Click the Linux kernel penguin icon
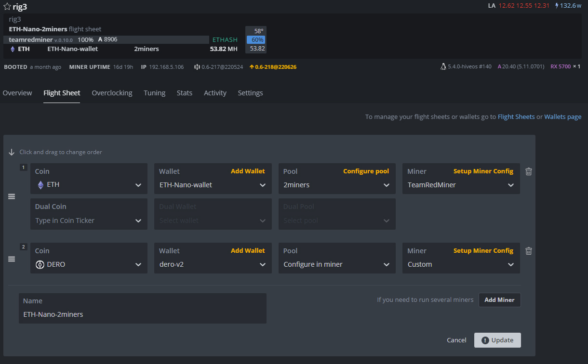This screenshot has height=364, width=588. (443, 67)
